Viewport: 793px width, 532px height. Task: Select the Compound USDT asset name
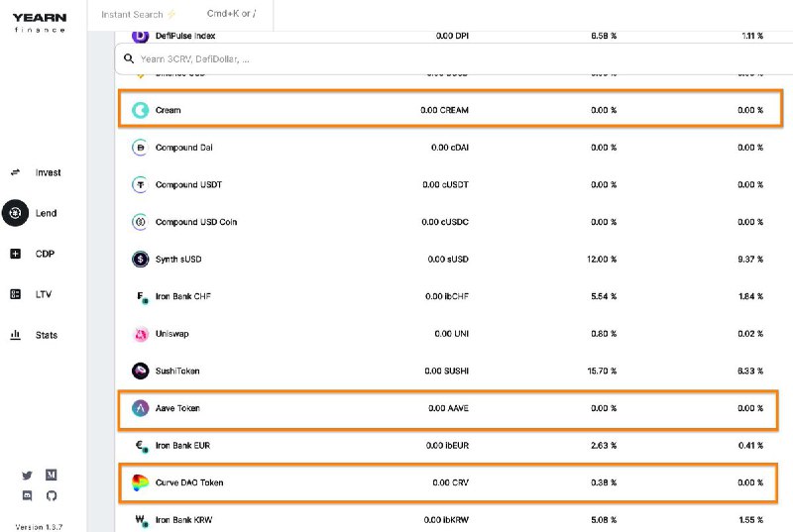(188, 184)
